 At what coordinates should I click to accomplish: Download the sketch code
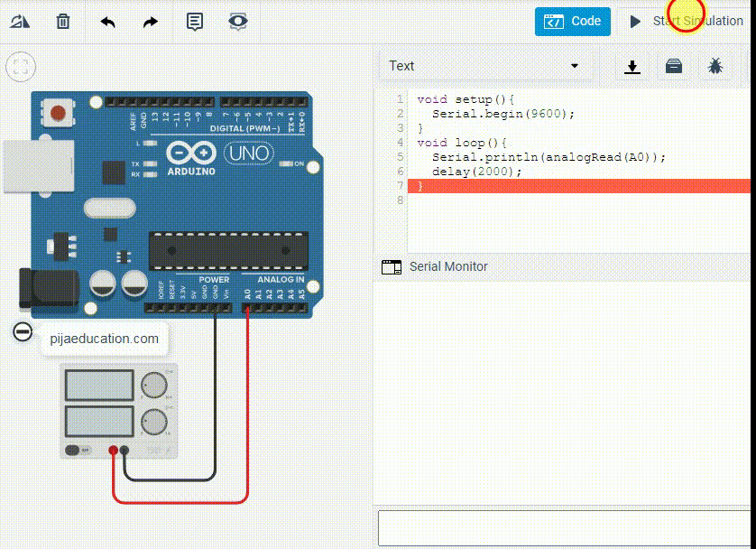(632, 66)
